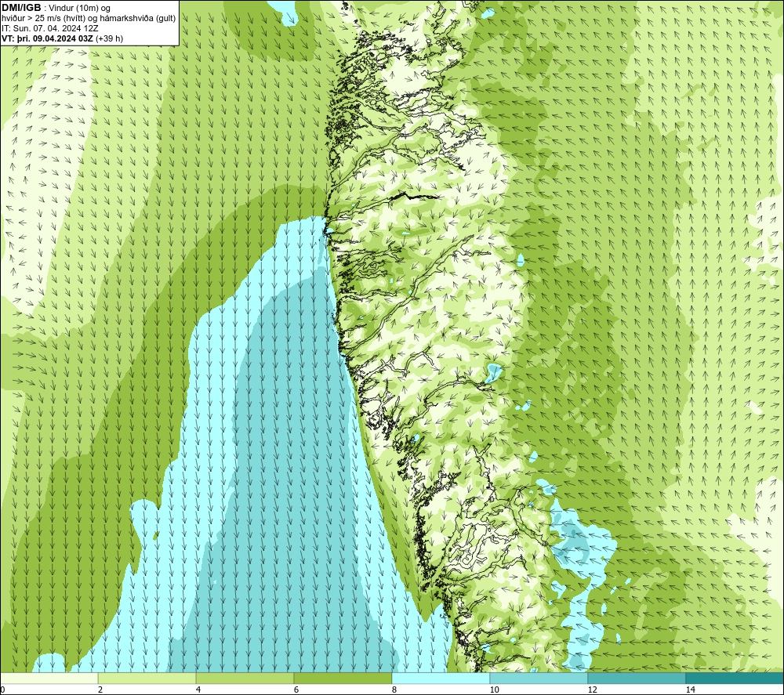
Task: Click the 'IT: Sun. 07. 04. 2024 12Z' line
Action: [49, 28]
